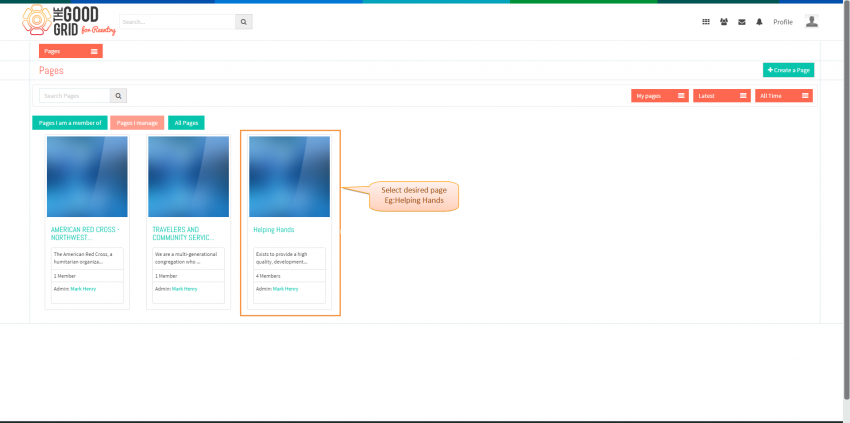Viewport: 850px width, 423px height.
Task: Click '1 Member' text in Travelers card
Action: point(164,276)
